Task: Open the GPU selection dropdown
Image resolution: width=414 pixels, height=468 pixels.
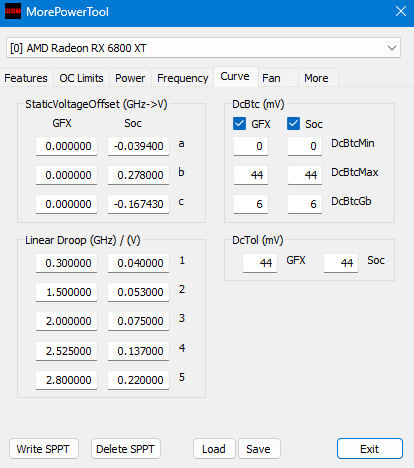Action: click(x=203, y=48)
